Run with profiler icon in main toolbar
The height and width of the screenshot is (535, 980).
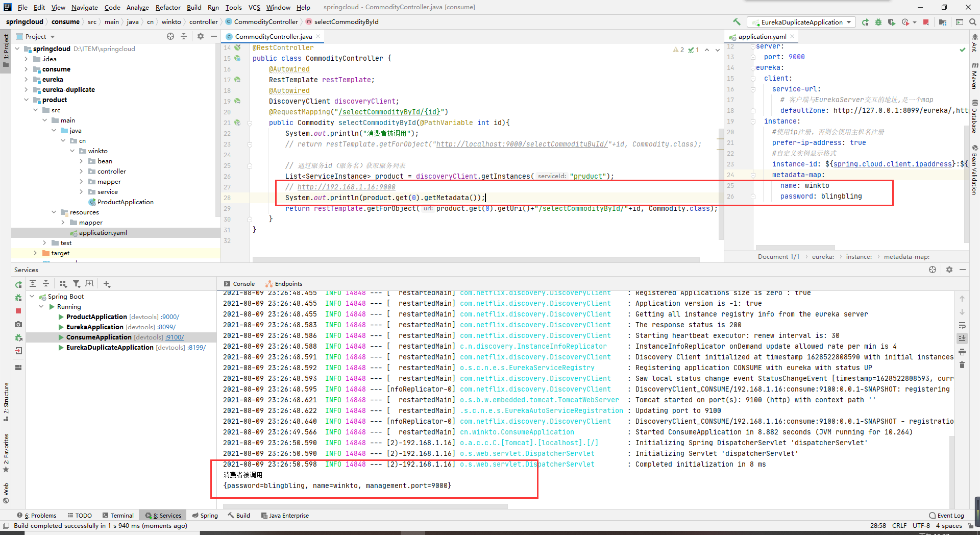pos(905,22)
